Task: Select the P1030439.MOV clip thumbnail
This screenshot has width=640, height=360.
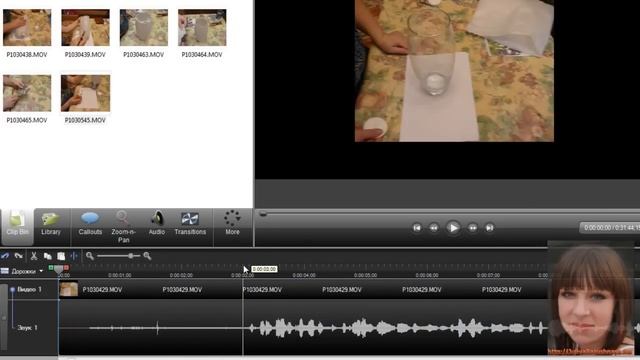Action: (x=85, y=27)
